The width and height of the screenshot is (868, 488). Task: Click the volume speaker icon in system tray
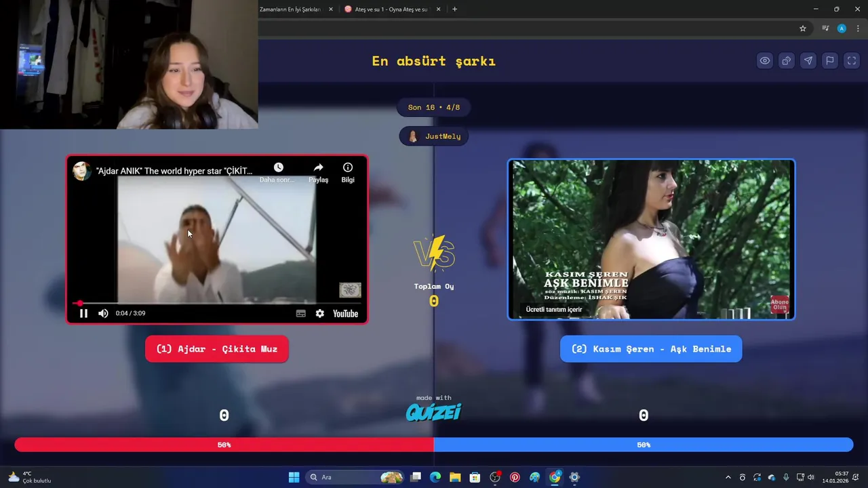(x=810, y=477)
